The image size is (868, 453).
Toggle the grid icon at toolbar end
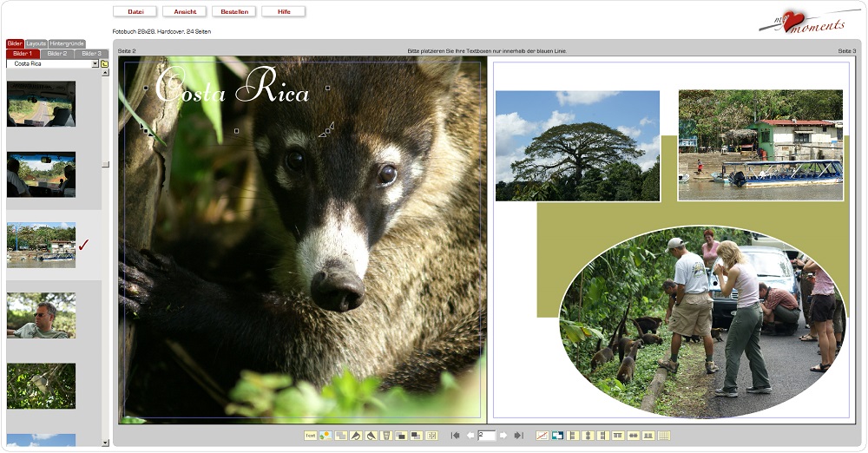pos(664,436)
